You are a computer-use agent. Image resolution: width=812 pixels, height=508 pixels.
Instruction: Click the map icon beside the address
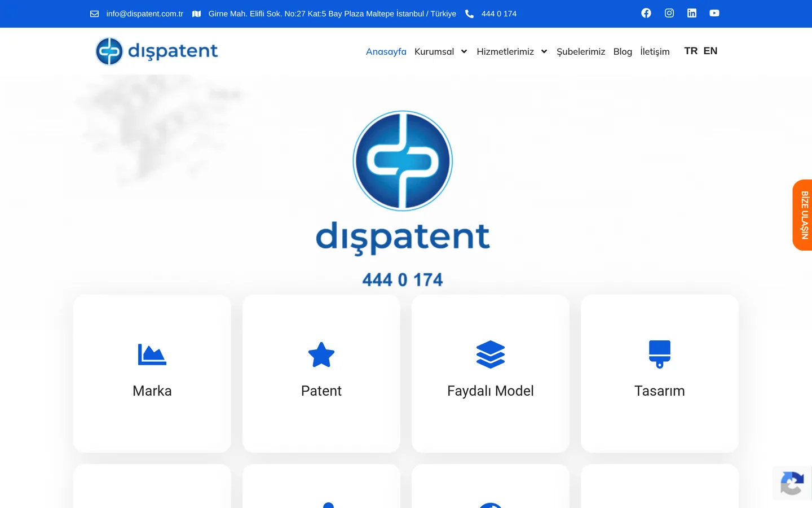pyautogui.click(x=197, y=14)
